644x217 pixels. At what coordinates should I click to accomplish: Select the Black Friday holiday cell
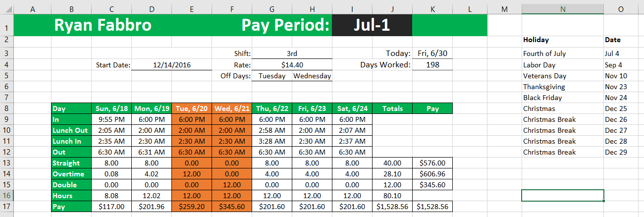(x=562, y=98)
